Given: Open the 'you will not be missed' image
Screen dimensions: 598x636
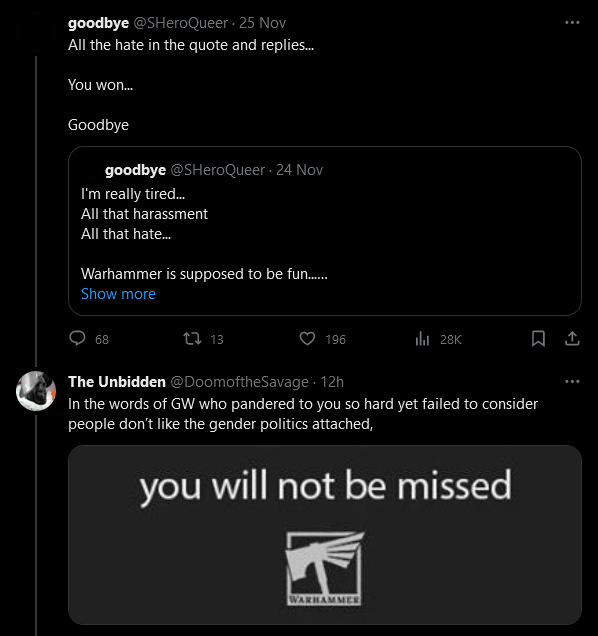Looking at the screenshot, I should click(325, 535).
